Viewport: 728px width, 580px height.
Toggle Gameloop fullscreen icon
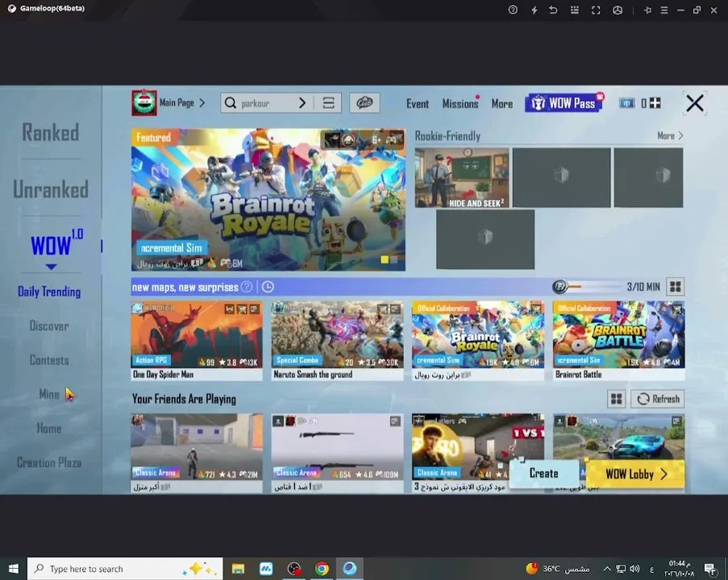(596, 10)
